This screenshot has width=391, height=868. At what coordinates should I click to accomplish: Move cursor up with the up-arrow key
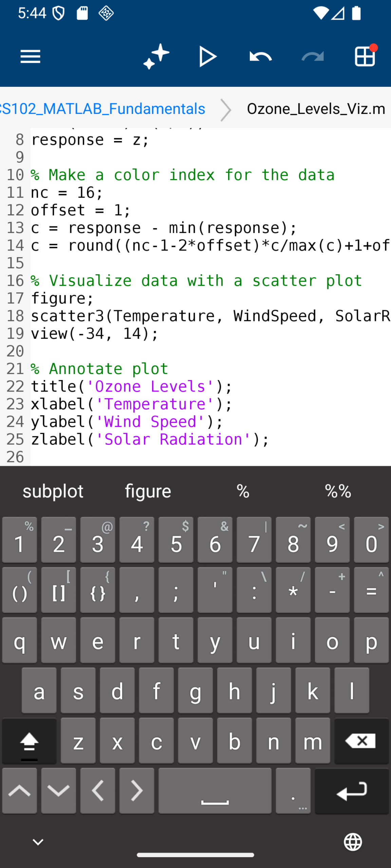pos(20,791)
